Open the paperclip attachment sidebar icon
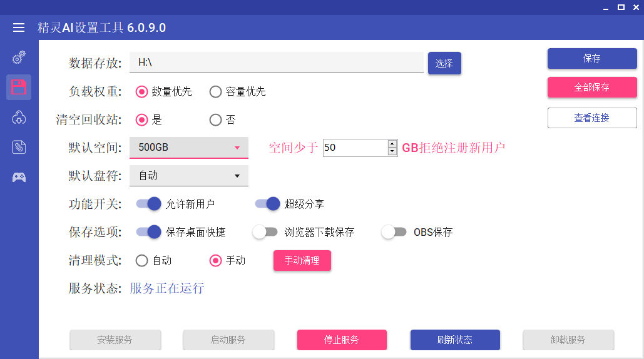Viewport: 644px width, 359px height. click(x=19, y=147)
